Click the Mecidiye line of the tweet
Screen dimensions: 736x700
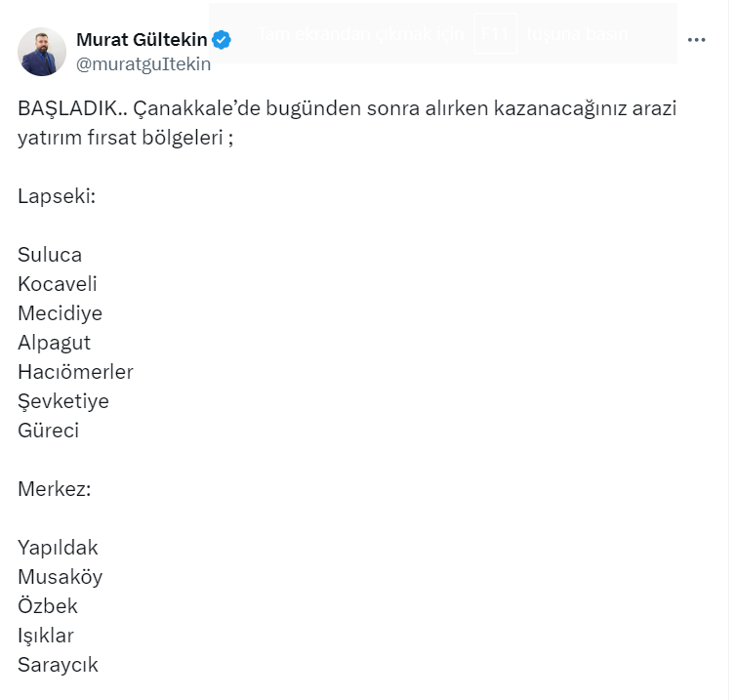(60, 313)
